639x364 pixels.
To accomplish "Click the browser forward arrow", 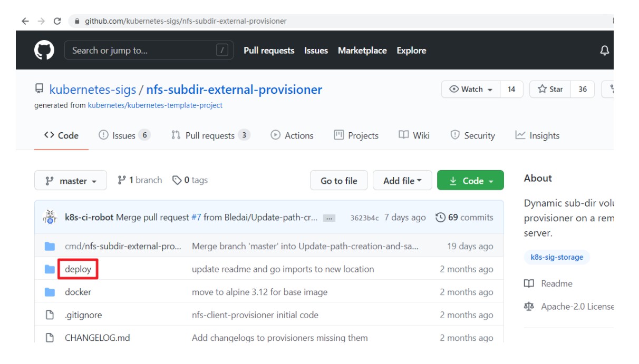I will coord(41,21).
